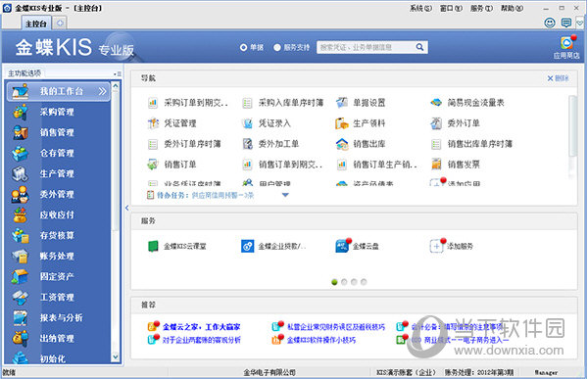
Task: Click 导航 panel vertical scrollbar
Action: click(x=572, y=126)
